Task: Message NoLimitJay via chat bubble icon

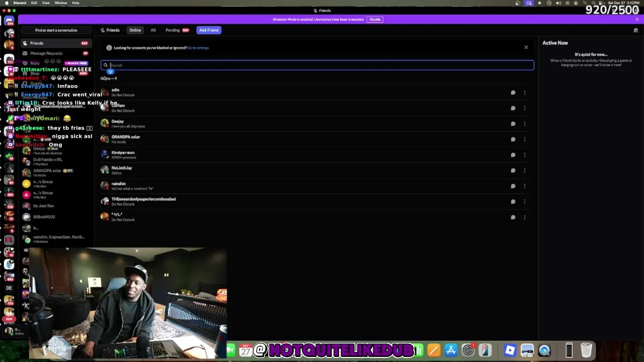Action: [513, 170]
